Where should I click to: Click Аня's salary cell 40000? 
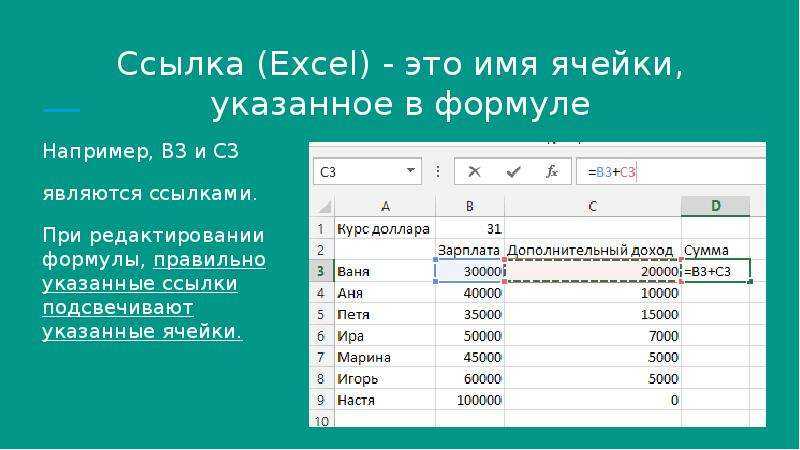470,293
